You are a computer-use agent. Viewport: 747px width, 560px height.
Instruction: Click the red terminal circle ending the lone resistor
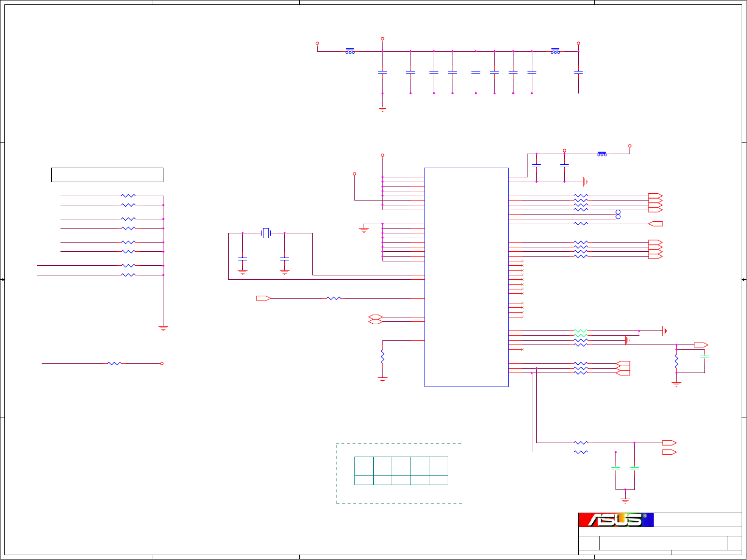click(x=162, y=363)
